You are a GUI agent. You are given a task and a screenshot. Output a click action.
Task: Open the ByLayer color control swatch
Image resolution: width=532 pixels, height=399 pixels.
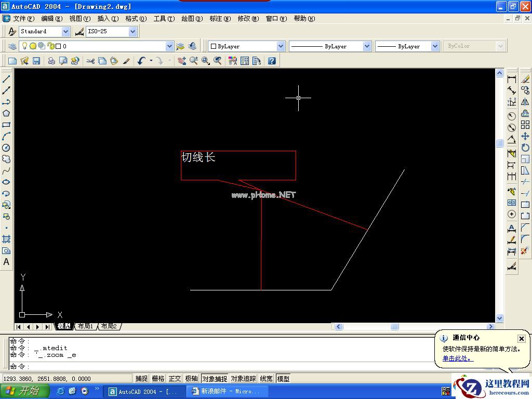246,46
